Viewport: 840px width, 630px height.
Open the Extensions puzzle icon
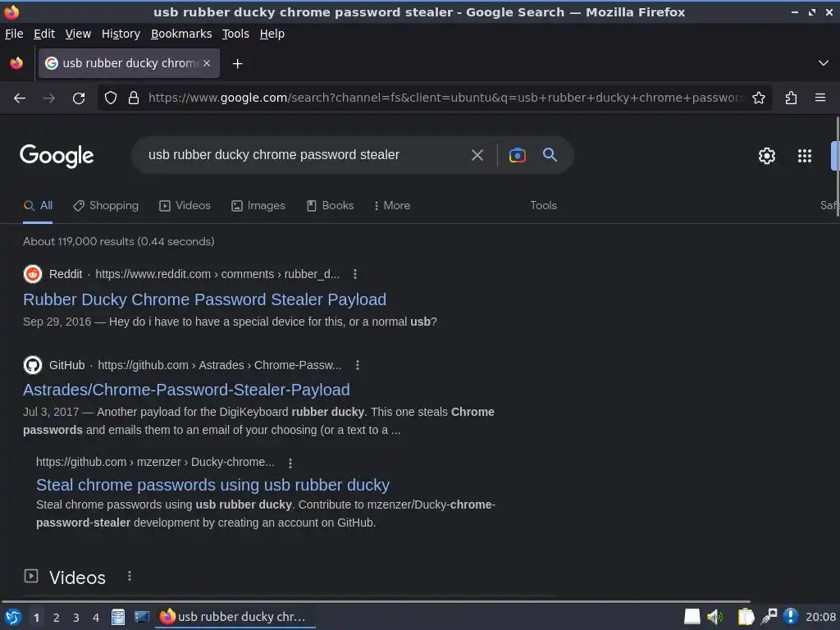[x=791, y=98]
